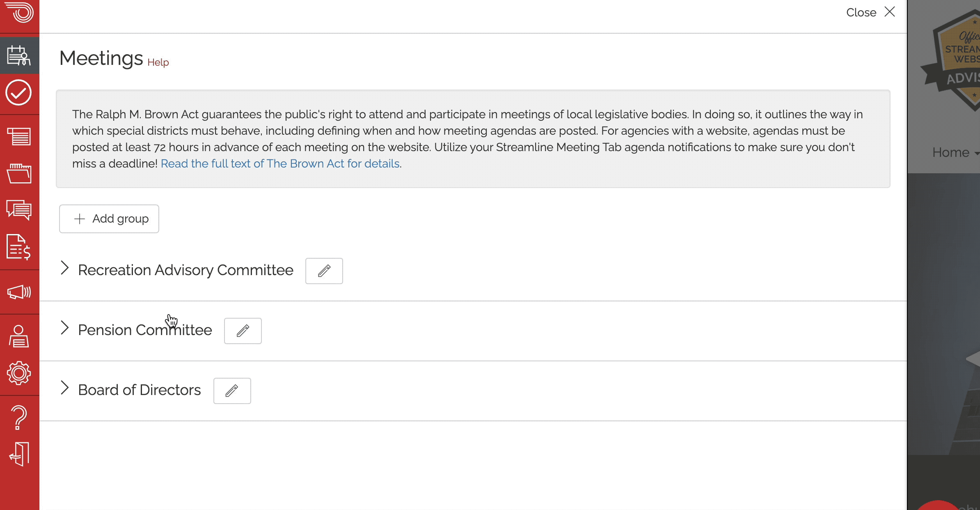This screenshot has width=980, height=510.
Task: Click the Add group button
Action: [x=109, y=219]
